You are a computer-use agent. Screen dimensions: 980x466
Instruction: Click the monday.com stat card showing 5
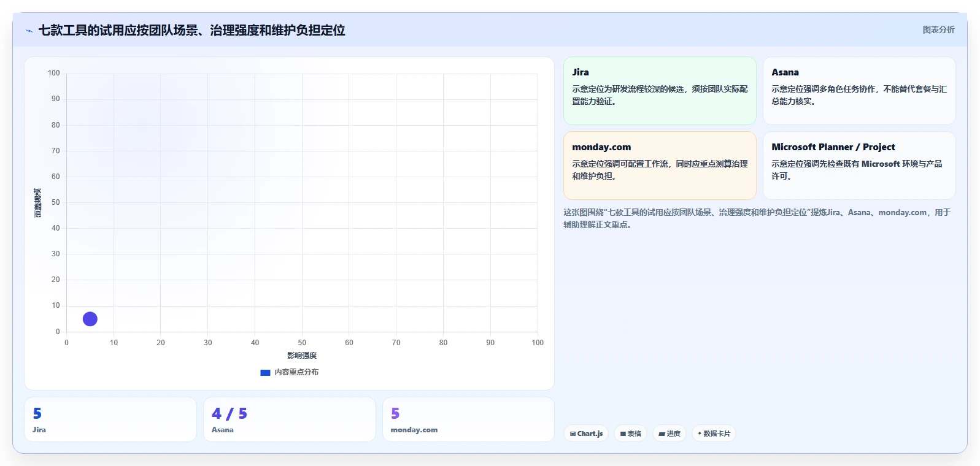pyautogui.click(x=468, y=419)
